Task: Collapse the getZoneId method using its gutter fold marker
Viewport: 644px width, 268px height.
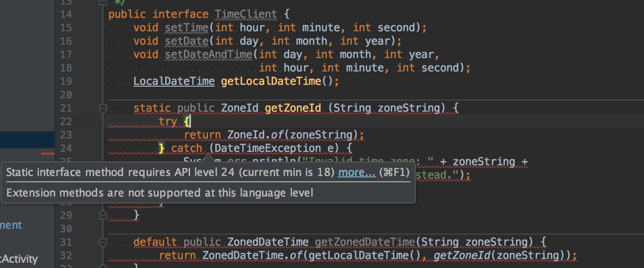Action: (x=103, y=108)
